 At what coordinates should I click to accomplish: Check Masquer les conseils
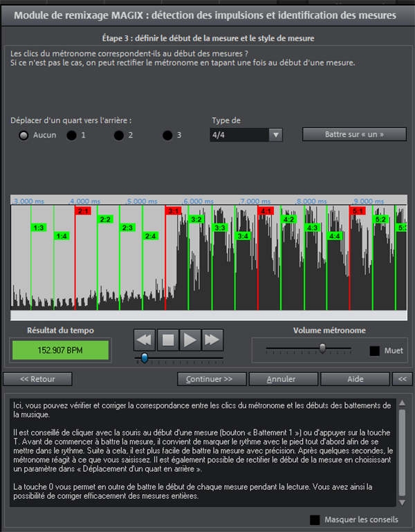coord(315,520)
